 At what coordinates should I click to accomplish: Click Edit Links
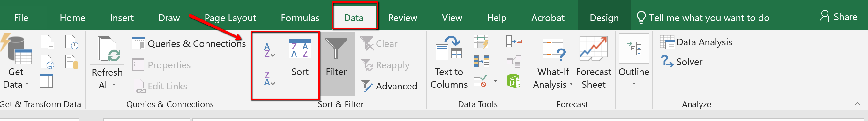161,86
